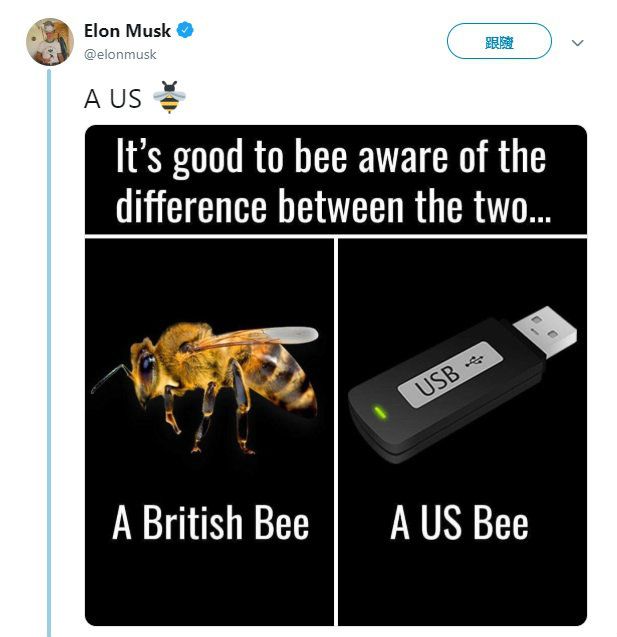This screenshot has height=637, width=617.
Task: Follow the account using the 跟隨 button
Action: 499,41
